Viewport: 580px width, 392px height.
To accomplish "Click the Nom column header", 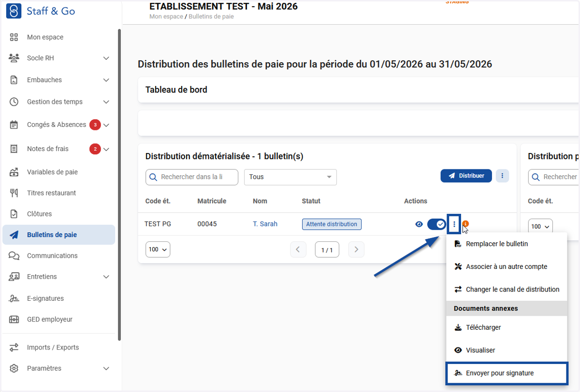I will click(260, 201).
